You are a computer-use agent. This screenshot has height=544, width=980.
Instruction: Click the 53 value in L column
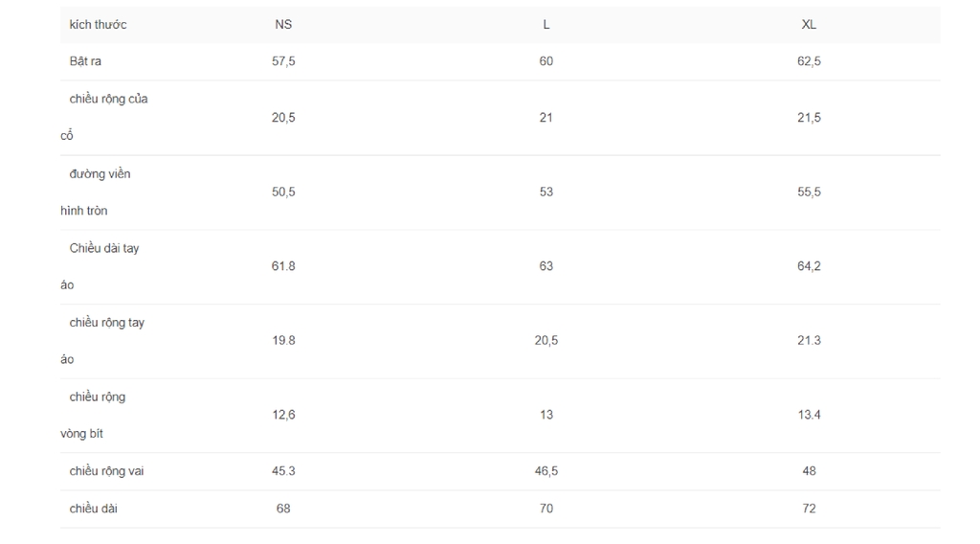point(546,192)
